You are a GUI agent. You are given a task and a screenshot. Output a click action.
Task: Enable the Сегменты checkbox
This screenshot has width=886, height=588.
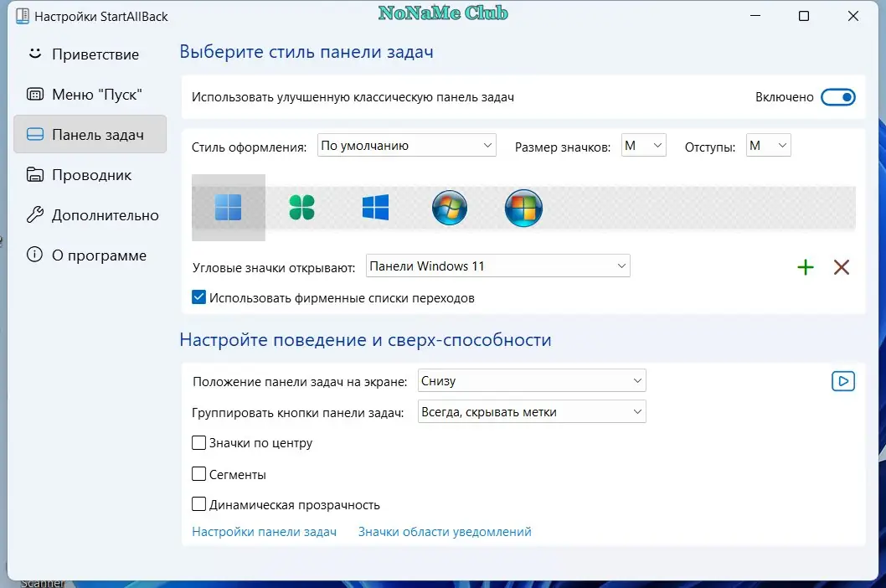coord(199,474)
